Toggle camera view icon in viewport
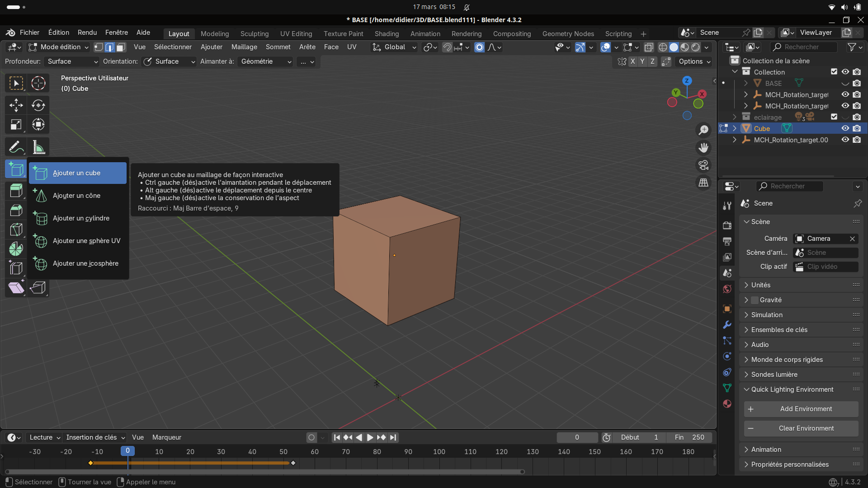The height and width of the screenshot is (488, 868). (703, 165)
